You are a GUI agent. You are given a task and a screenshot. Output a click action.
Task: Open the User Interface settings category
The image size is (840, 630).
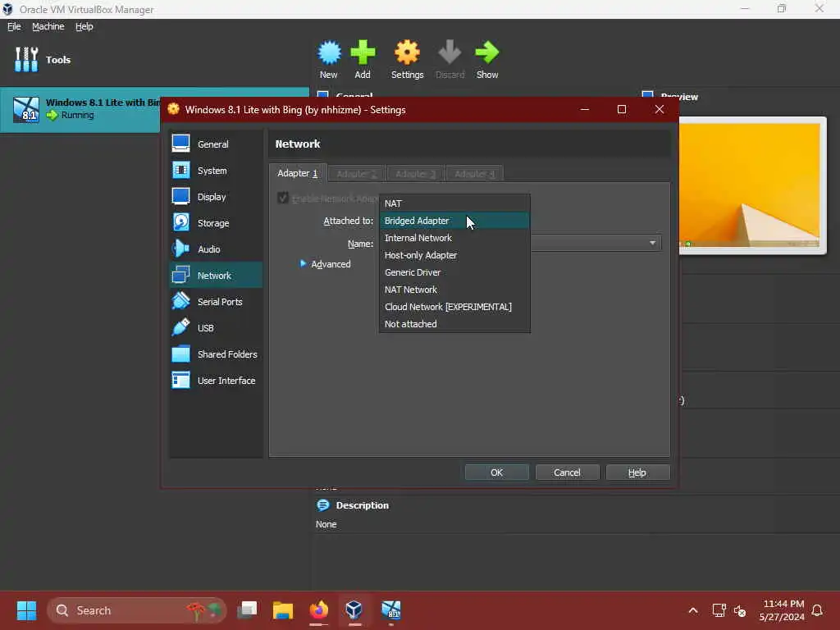[216, 381]
